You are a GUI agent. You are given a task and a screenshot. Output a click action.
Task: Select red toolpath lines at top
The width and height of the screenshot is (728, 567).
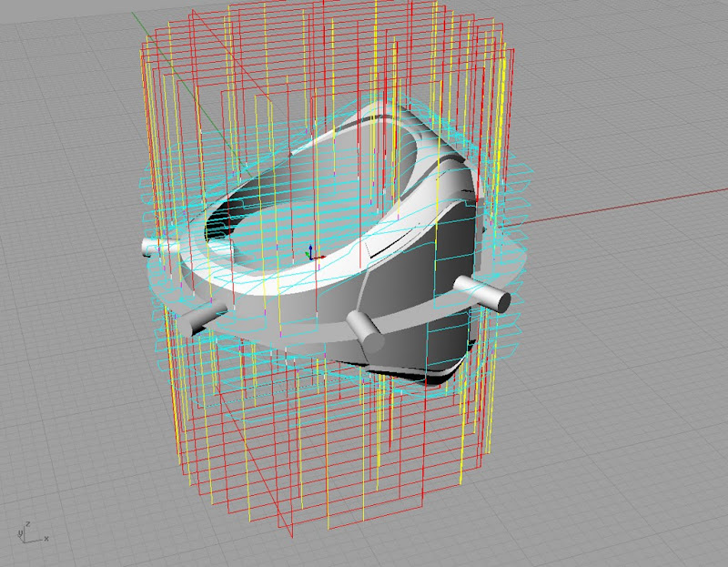coord(318,36)
